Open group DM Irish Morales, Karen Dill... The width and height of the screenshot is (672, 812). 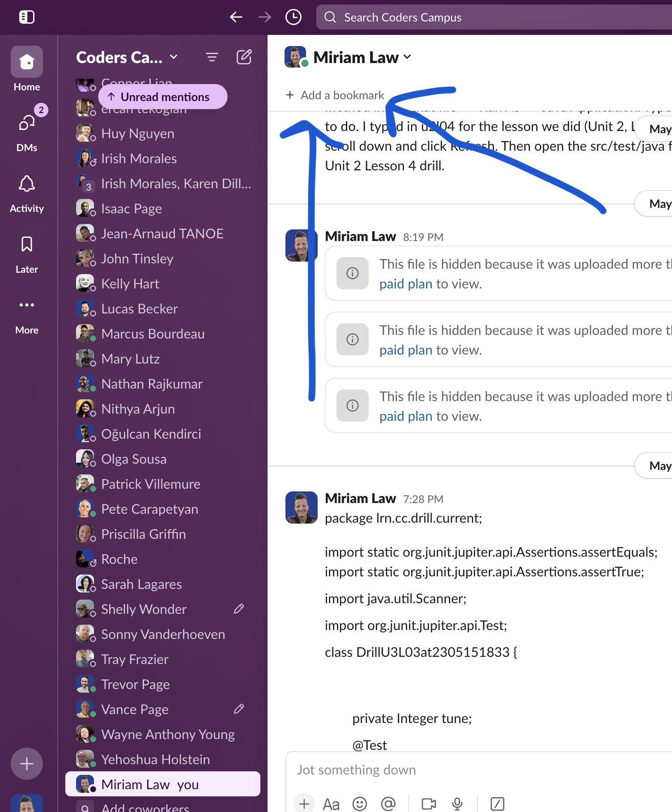point(163,183)
